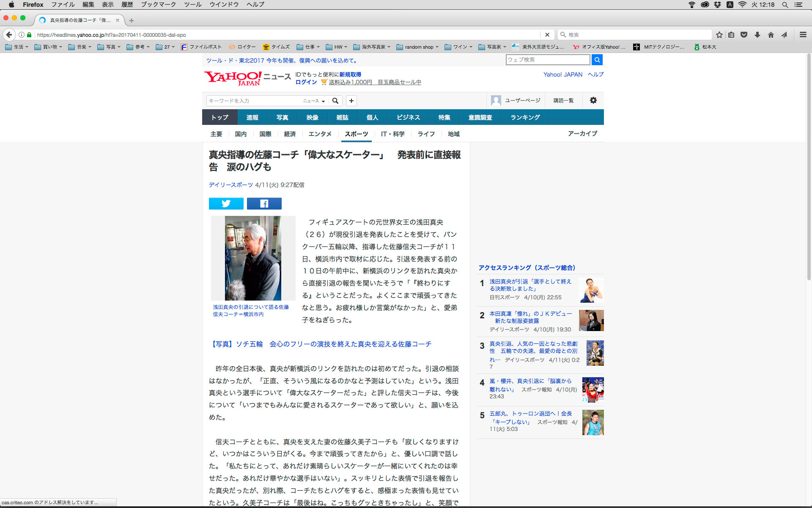
Task: Open the Firefox hamburger menu
Action: [x=803, y=35]
